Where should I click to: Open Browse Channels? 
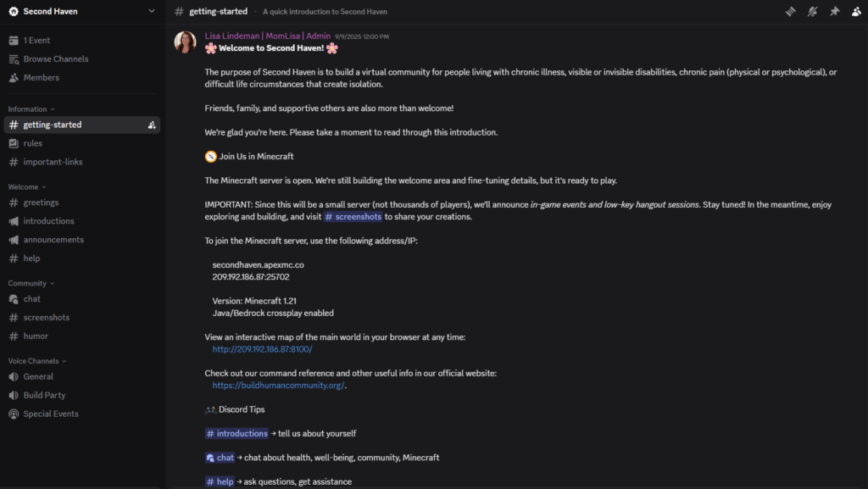[x=55, y=58]
